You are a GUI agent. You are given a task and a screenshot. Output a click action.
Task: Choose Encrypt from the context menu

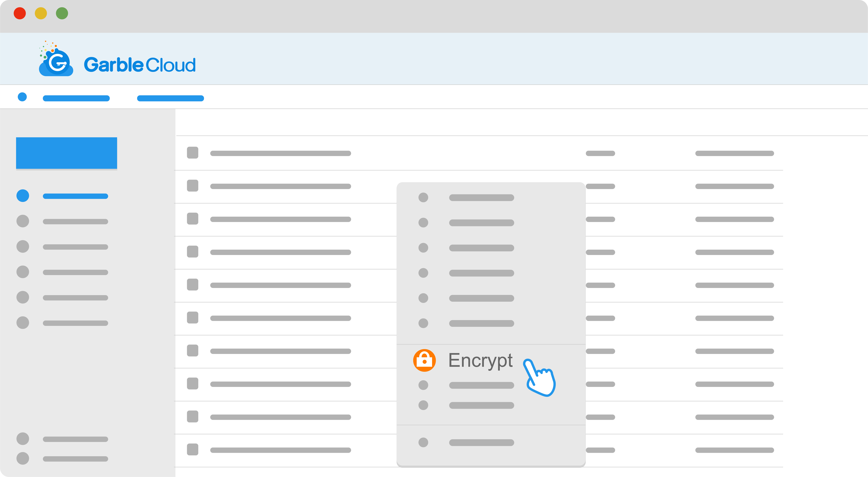pyautogui.click(x=481, y=360)
